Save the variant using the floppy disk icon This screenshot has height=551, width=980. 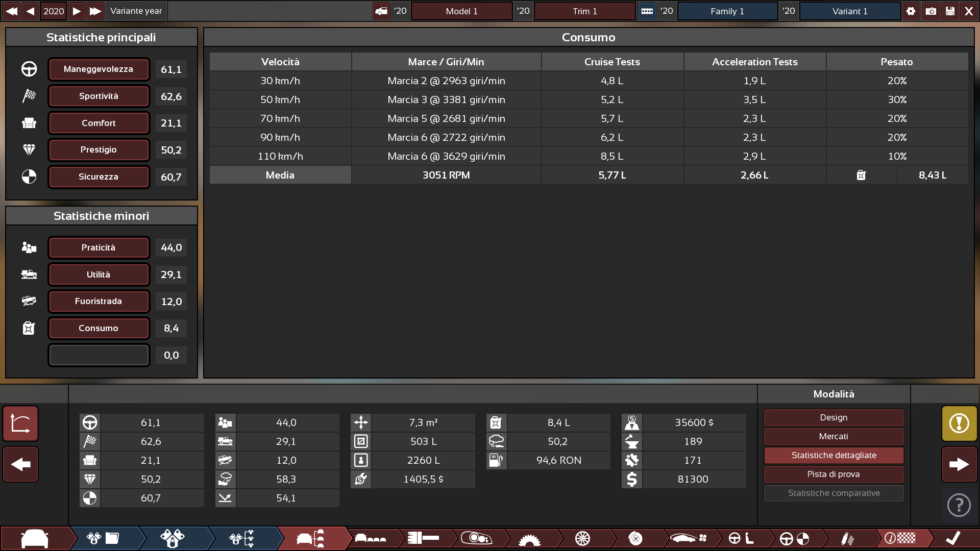pos(950,11)
